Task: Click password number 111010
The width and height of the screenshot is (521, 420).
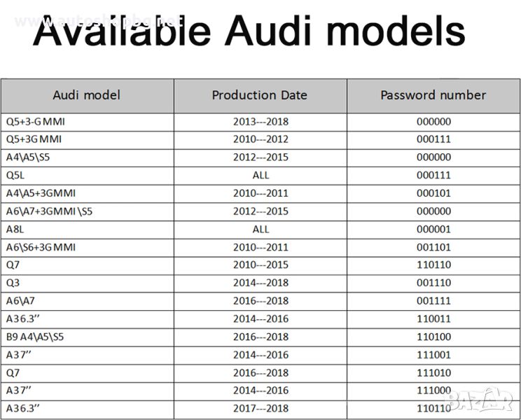Action: pos(433,373)
